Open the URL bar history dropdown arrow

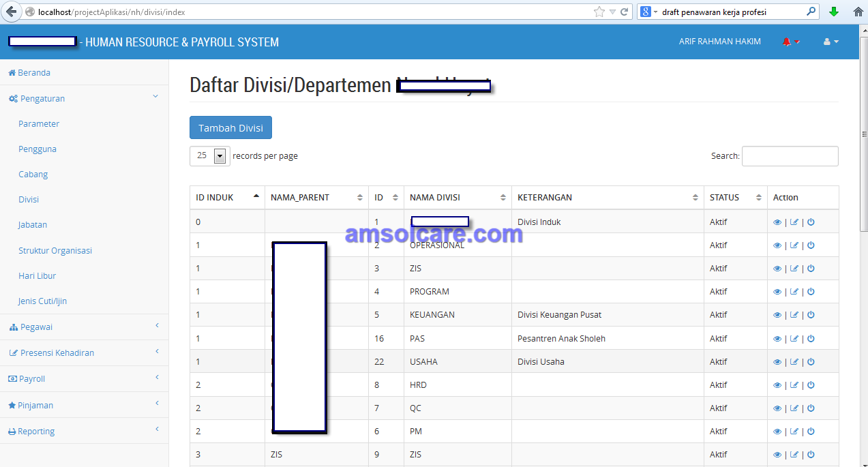pos(612,12)
